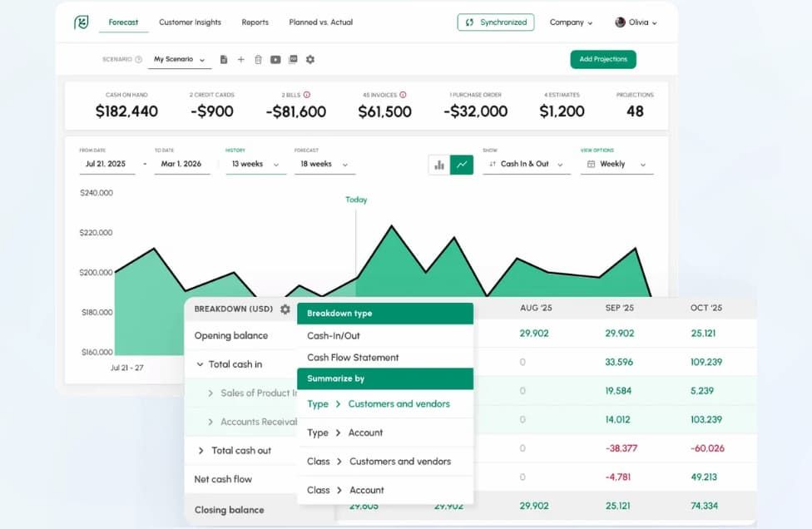Open the Customer Insights tab
Image resolution: width=812 pixels, height=529 pixels.
click(x=190, y=22)
